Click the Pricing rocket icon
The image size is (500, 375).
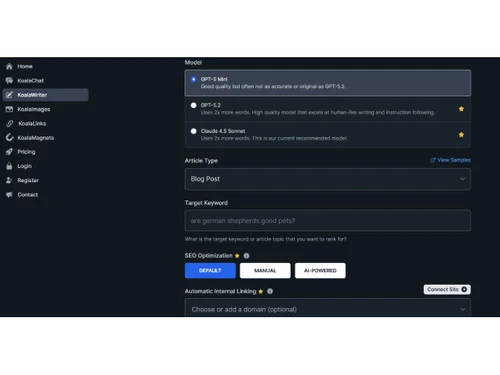[x=9, y=152]
